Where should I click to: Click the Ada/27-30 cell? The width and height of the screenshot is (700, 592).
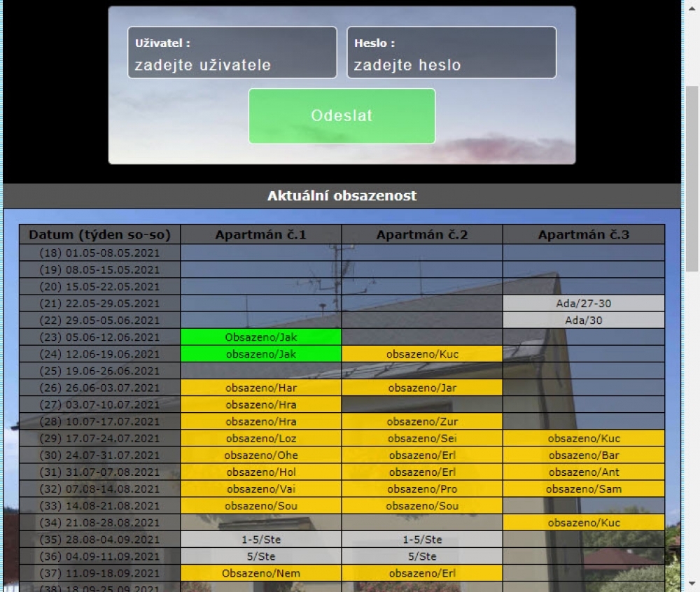[x=584, y=304]
